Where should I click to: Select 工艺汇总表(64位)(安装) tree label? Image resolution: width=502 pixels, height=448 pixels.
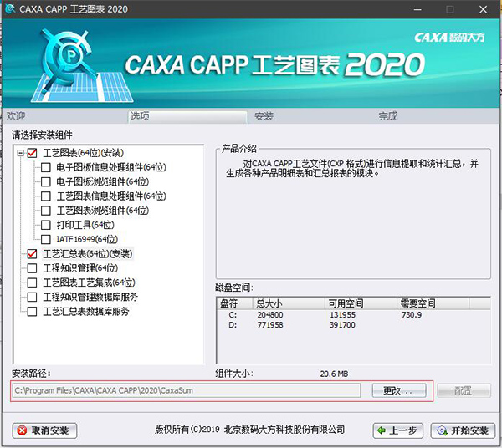coord(88,254)
